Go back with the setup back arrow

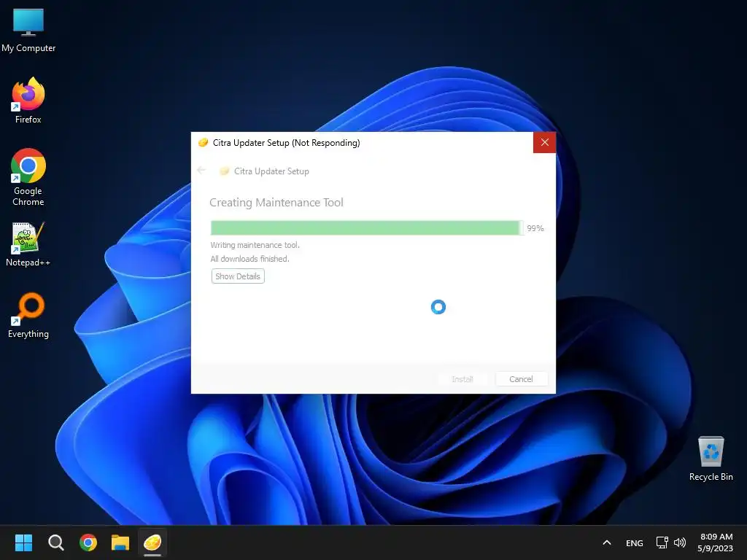coord(201,171)
